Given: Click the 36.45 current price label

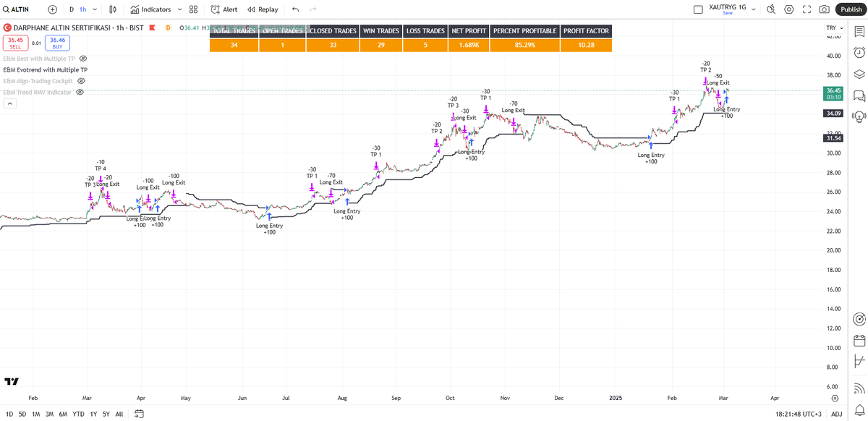Looking at the screenshot, I should (833, 93).
